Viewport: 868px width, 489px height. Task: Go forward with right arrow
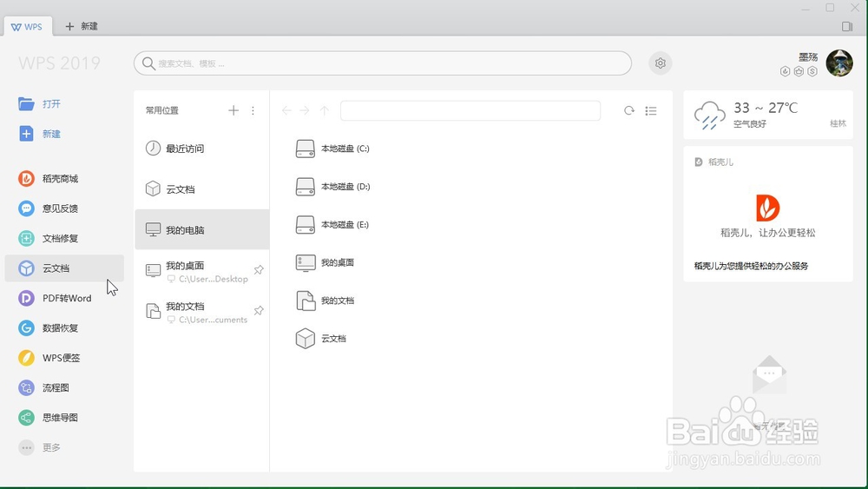coord(305,111)
